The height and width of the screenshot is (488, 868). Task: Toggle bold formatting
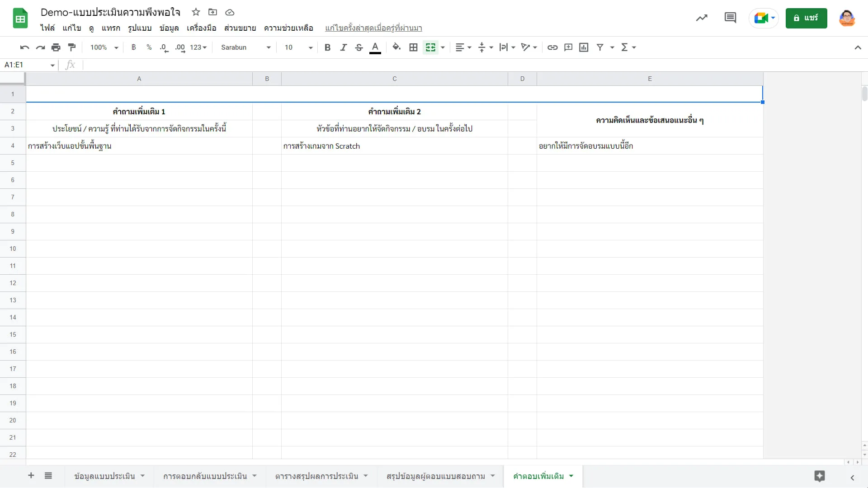[x=327, y=47]
